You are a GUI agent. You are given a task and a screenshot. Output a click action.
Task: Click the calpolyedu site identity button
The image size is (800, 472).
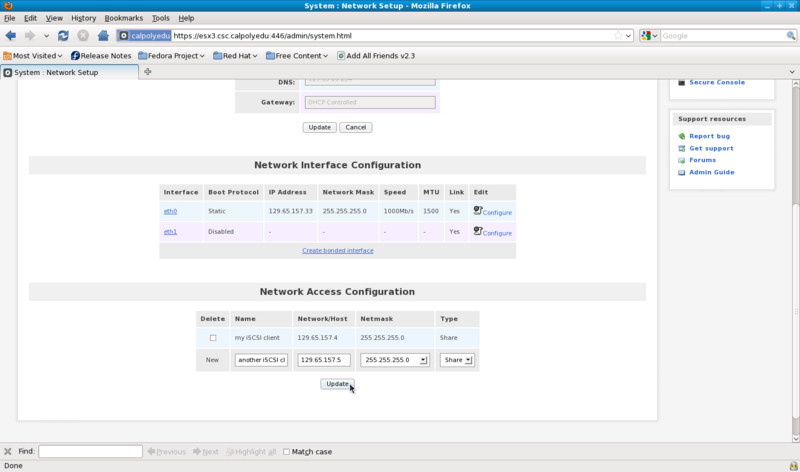point(144,36)
